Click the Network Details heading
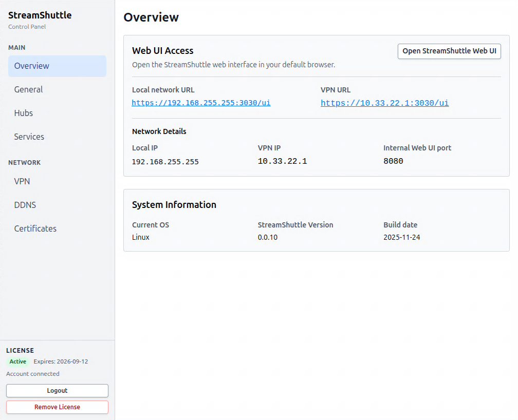The width and height of the screenshot is (518, 420). click(159, 131)
